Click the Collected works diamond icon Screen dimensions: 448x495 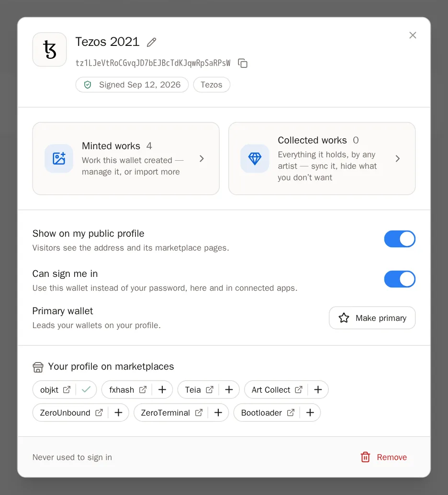[255, 158]
